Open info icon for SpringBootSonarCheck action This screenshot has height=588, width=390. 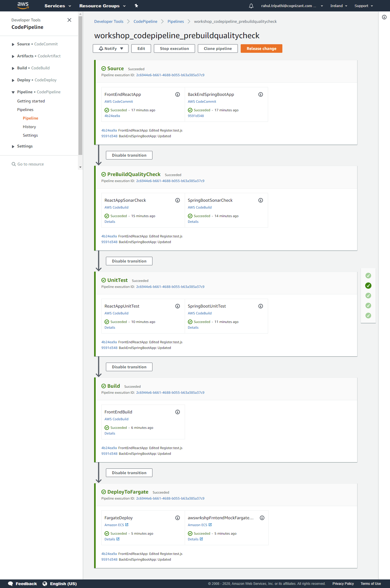coord(261,200)
